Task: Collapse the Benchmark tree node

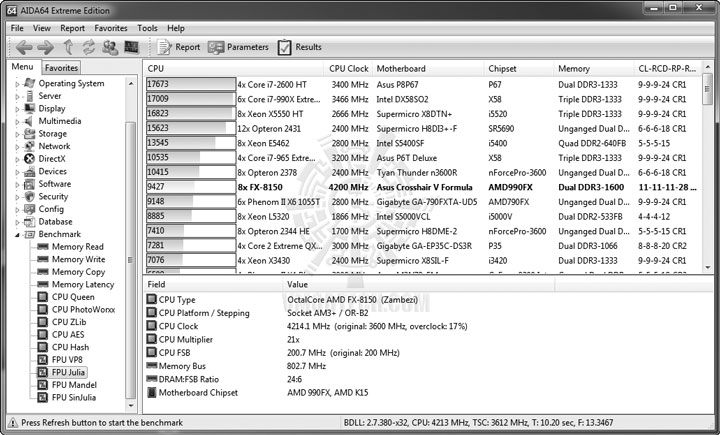Action: [17, 235]
